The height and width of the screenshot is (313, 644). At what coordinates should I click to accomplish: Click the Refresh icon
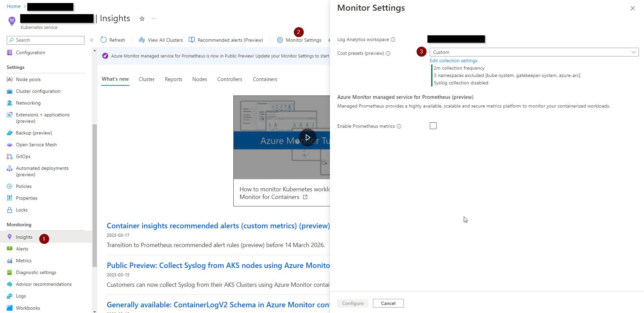[x=104, y=40]
